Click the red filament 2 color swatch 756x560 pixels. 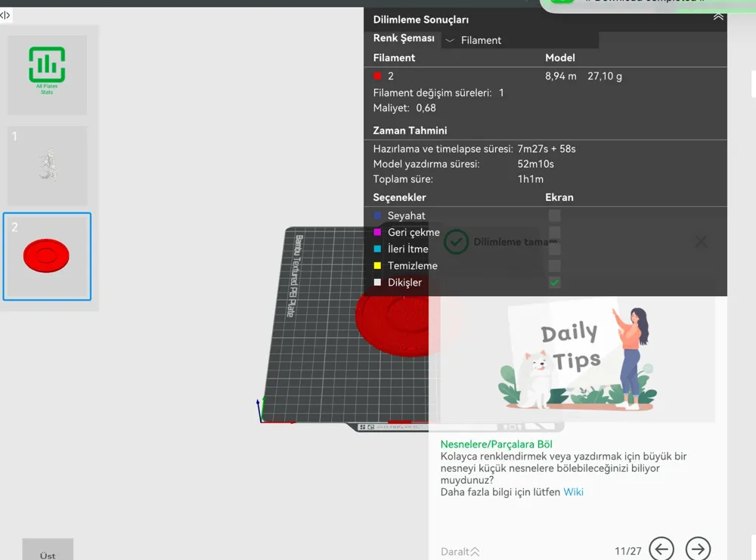coord(377,76)
